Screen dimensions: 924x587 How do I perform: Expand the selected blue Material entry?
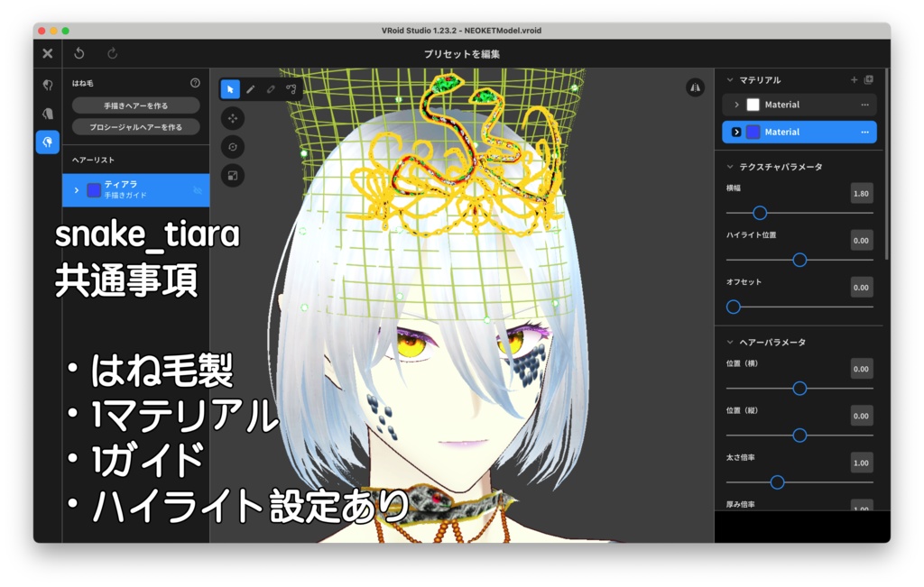point(736,132)
